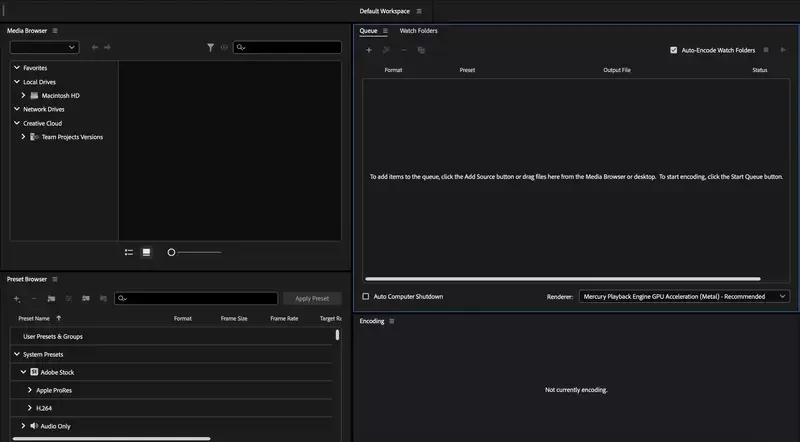The width and height of the screenshot is (800, 442).
Task: Click the Status column header
Action: pyautogui.click(x=760, y=70)
